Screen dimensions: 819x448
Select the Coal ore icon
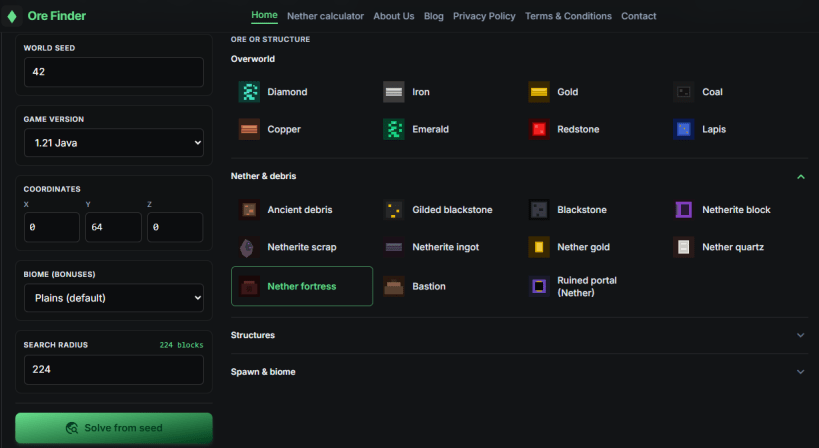[684, 92]
